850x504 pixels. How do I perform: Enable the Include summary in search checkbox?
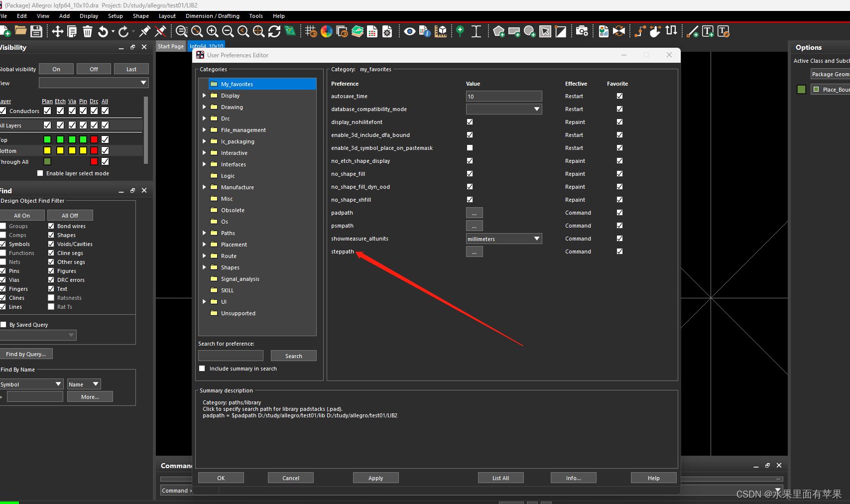202,369
